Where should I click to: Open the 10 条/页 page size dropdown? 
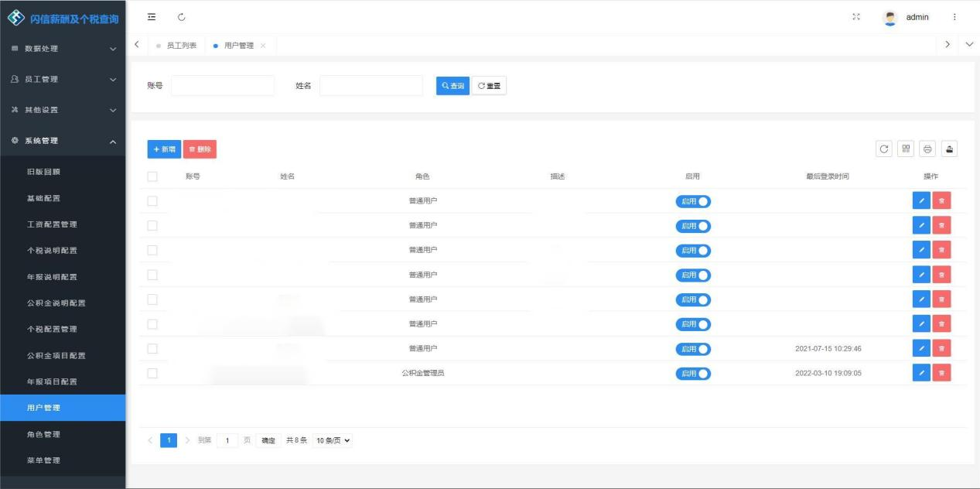pos(333,440)
